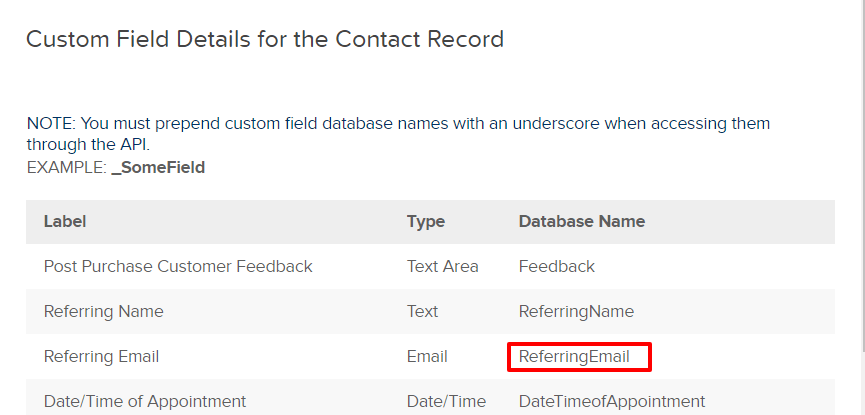Click the Database Name column header
The image size is (865, 415).
click(x=581, y=221)
